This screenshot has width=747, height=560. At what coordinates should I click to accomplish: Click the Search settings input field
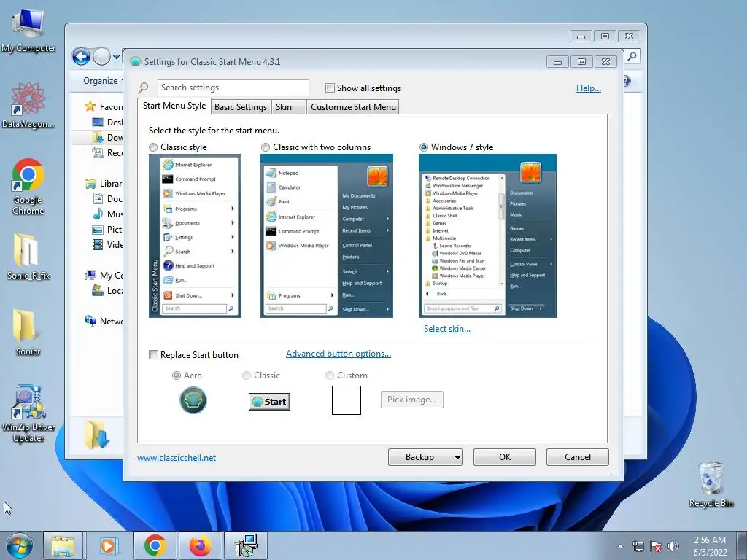pyautogui.click(x=233, y=87)
